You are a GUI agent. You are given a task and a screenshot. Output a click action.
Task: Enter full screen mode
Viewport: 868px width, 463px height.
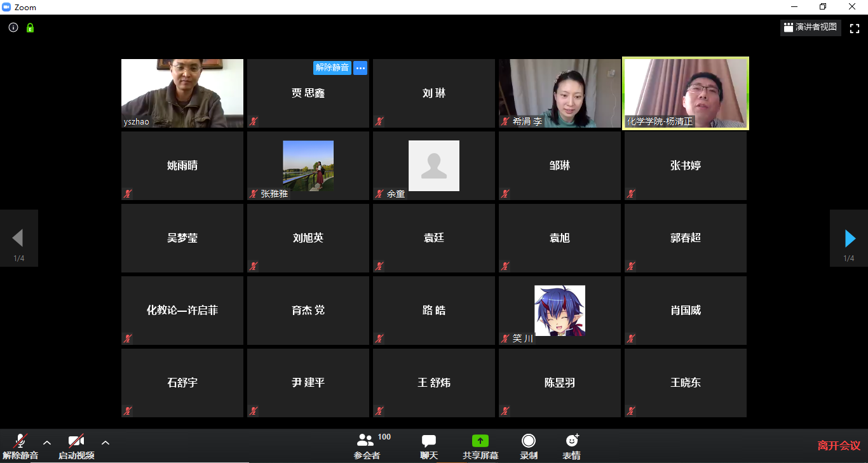point(855,28)
